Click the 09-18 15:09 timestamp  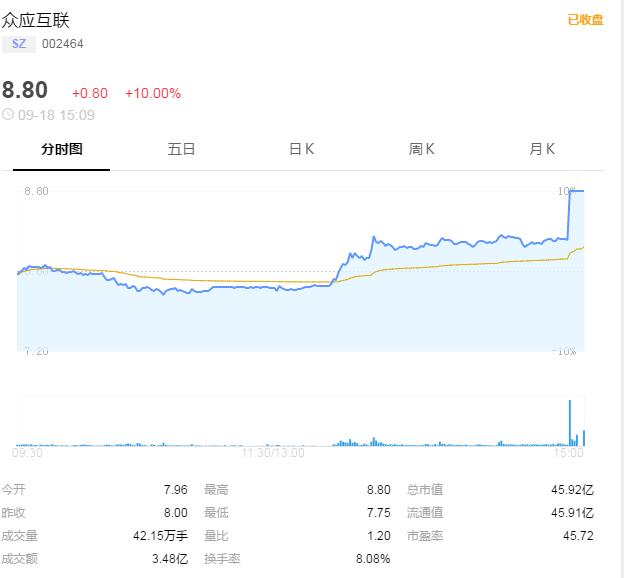coord(56,115)
